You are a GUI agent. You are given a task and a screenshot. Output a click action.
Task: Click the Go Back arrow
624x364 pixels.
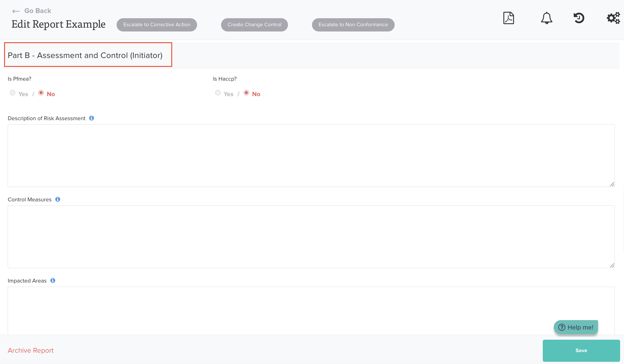click(16, 11)
